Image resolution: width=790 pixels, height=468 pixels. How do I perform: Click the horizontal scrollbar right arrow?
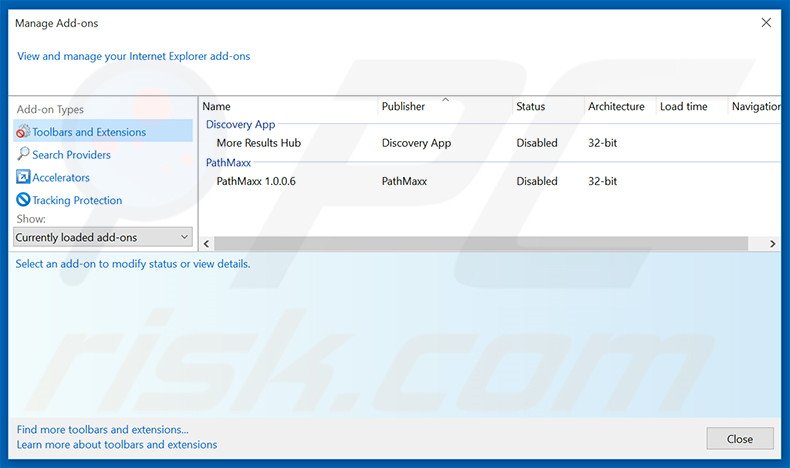pyautogui.click(x=773, y=244)
